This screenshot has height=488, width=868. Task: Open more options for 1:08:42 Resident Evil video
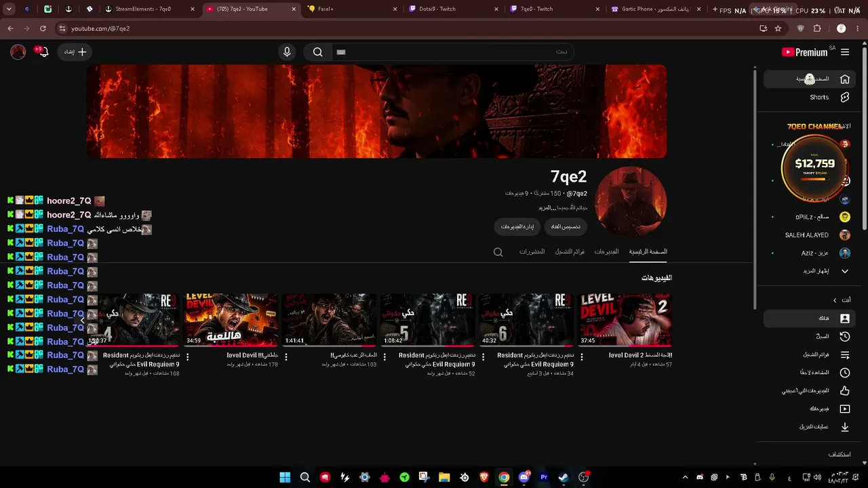click(x=384, y=357)
